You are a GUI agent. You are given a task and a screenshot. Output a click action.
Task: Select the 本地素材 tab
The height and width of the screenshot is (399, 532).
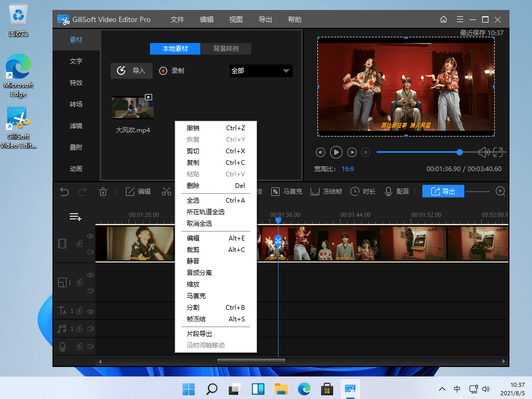(175, 48)
